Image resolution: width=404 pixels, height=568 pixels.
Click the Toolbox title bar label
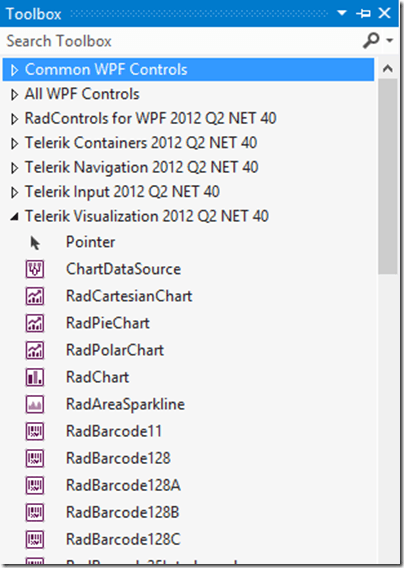click(34, 14)
